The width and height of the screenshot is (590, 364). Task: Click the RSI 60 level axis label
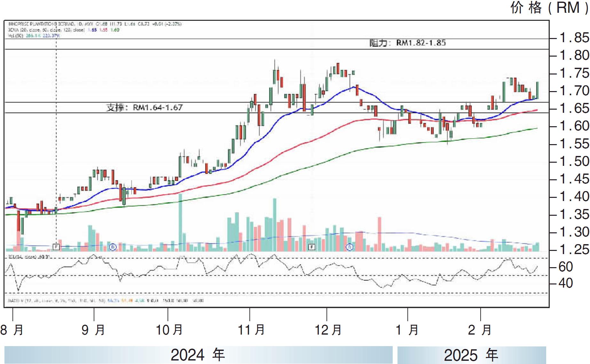click(565, 267)
